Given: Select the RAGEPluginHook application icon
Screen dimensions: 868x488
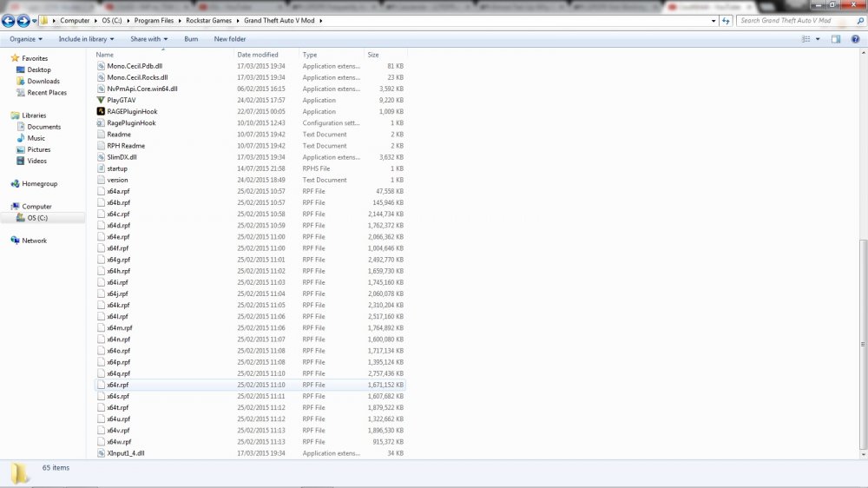Looking at the screenshot, I should (x=101, y=111).
